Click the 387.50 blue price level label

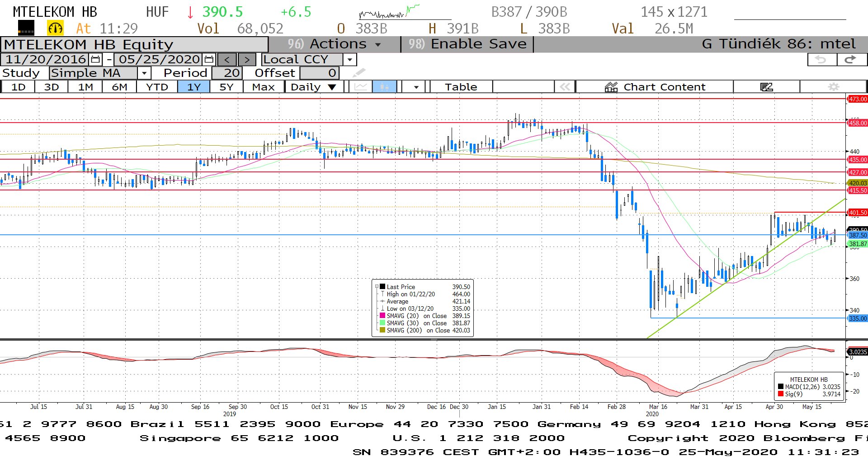point(857,235)
